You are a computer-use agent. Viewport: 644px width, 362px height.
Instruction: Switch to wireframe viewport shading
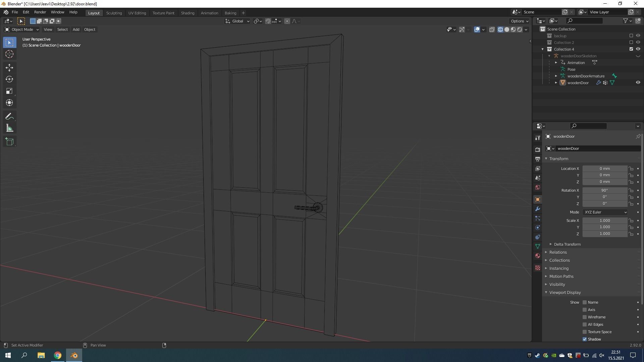[x=500, y=29]
